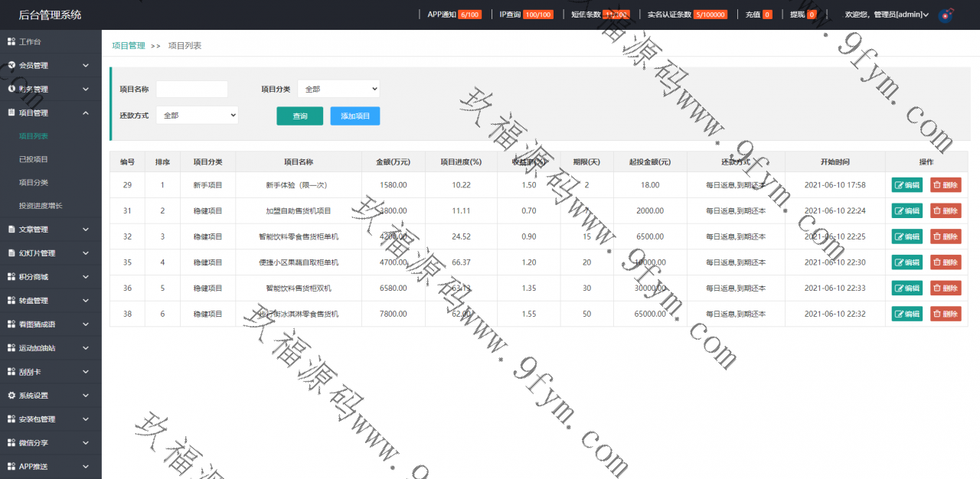
Task: Click the 文章管理 document icon
Action: pos(11,230)
